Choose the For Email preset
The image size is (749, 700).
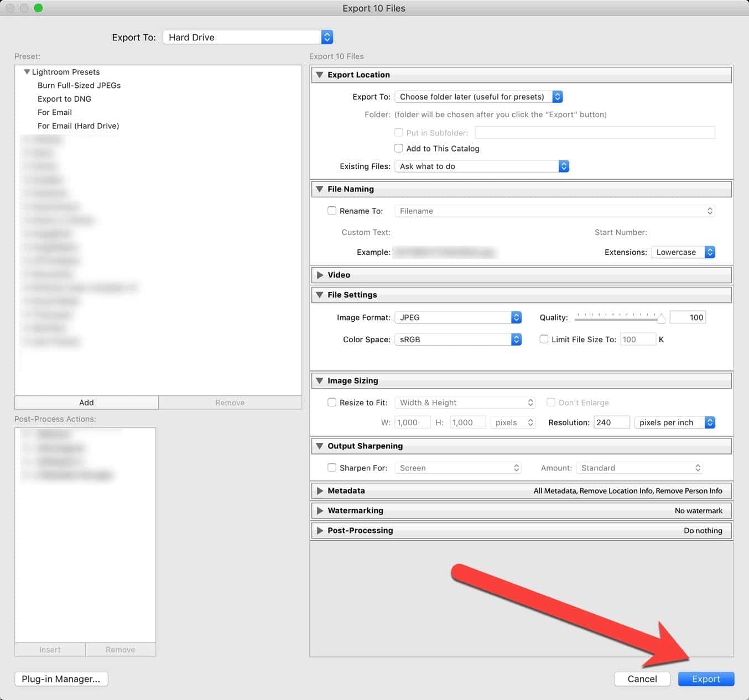coord(55,112)
